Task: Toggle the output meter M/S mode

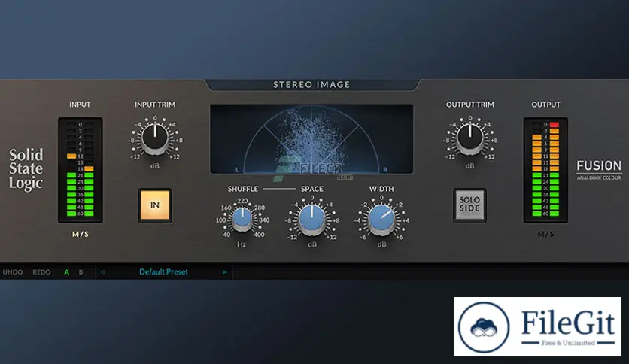Action: (x=545, y=234)
